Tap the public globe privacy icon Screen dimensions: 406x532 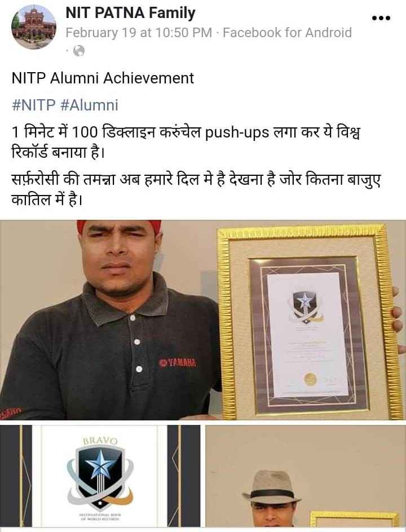(x=79, y=51)
